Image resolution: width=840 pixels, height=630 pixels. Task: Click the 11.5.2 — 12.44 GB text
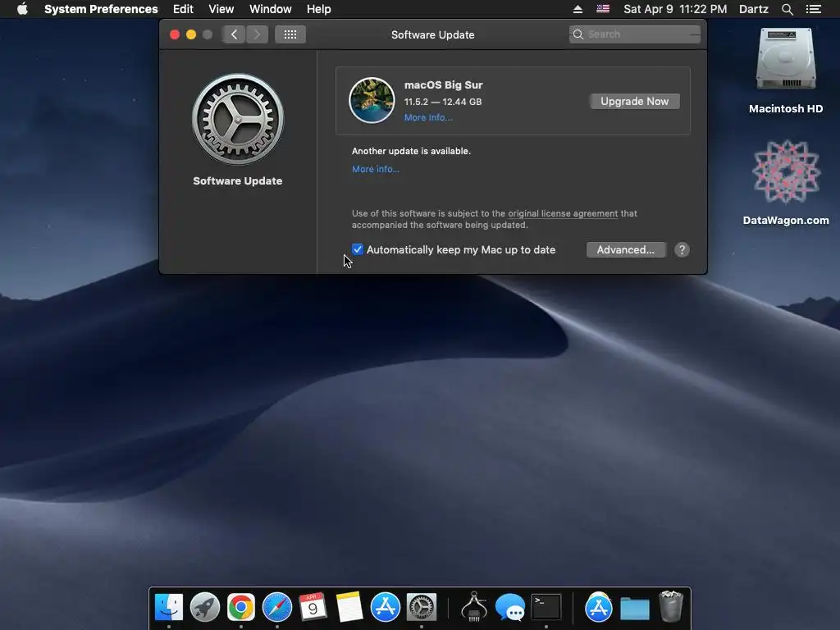click(x=442, y=102)
